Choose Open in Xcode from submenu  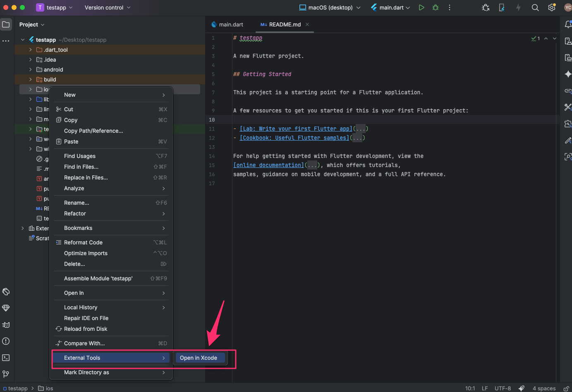pos(199,358)
